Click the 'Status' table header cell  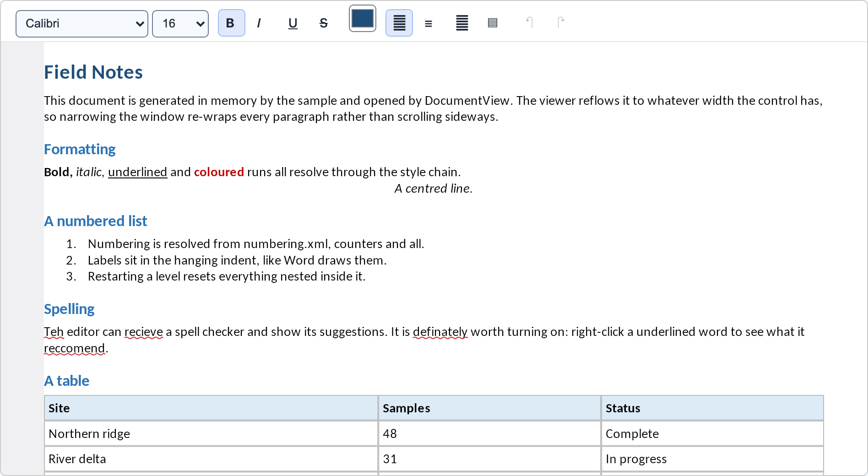tap(712, 408)
